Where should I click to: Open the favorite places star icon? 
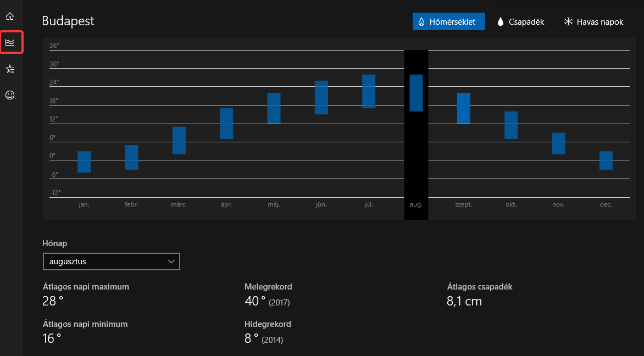click(10, 69)
